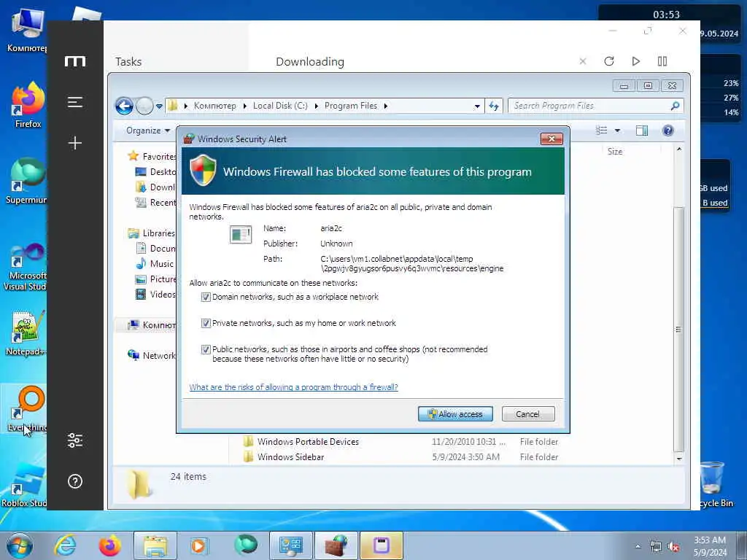
Task: Open the firewall risks help link
Action: click(x=293, y=387)
